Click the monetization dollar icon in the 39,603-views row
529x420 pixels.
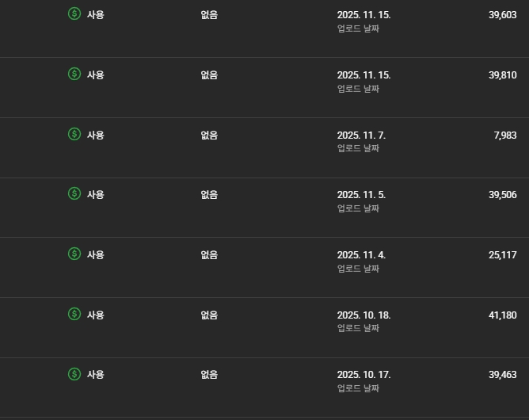[x=74, y=14]
